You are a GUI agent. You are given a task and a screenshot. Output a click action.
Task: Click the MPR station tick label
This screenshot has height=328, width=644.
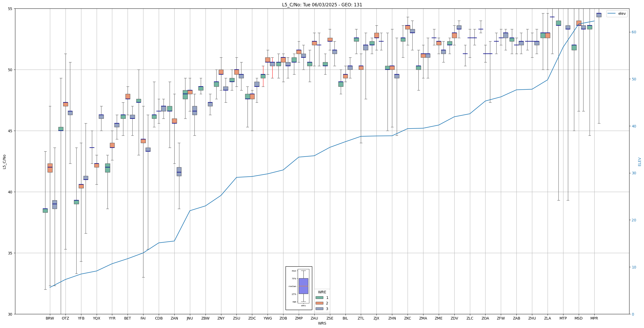point(594,318)
